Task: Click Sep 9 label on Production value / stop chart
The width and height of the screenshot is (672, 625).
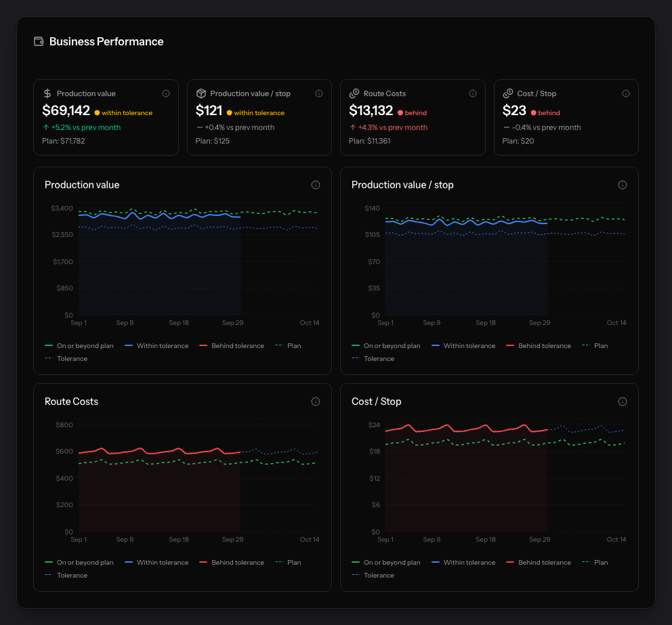Action: pos(432,322)
